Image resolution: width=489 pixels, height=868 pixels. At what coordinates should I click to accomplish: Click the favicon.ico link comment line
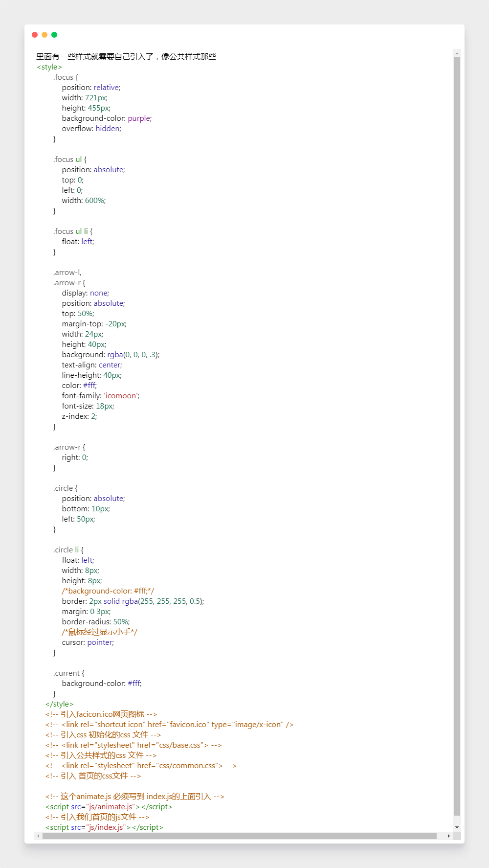click(x=170, y=725)
